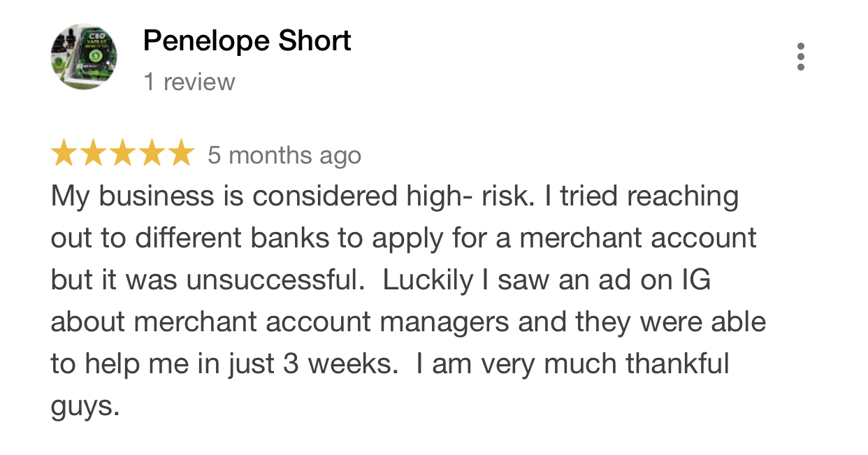Click "IG" in the review text
Image resolution: width=868 pixels, height=455 pixels.
tap(695, 280)
